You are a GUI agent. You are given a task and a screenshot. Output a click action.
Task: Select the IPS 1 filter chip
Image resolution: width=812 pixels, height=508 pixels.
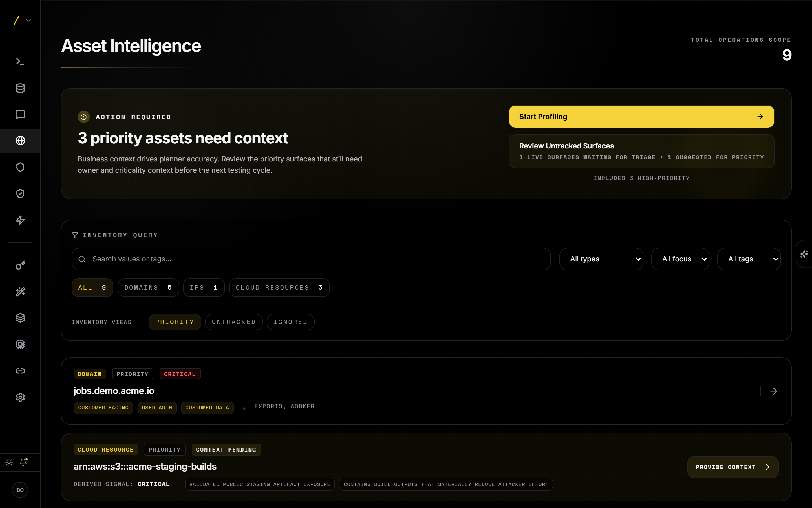pyautogui.click(x=204, y=288)
